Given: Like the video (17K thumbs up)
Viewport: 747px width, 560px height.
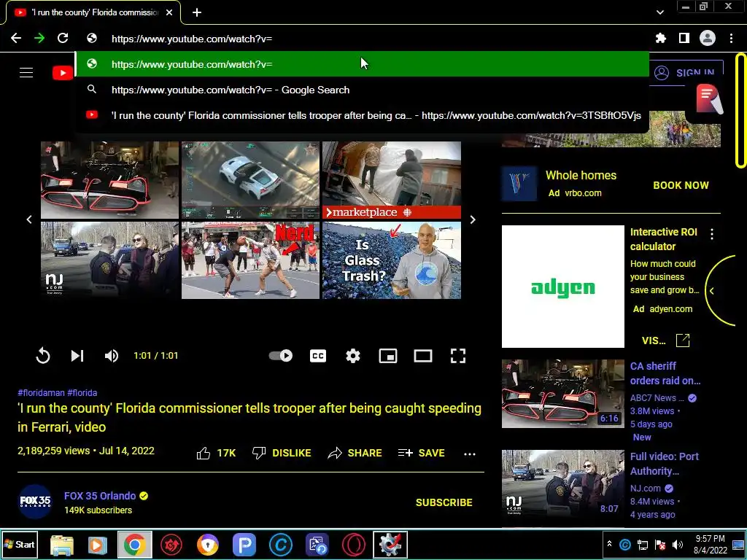Looking at the screenshot, I should (x=216, y=453).
